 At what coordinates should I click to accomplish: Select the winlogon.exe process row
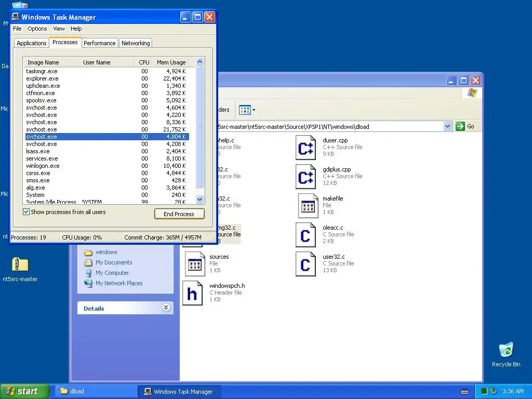click(107, 166)
